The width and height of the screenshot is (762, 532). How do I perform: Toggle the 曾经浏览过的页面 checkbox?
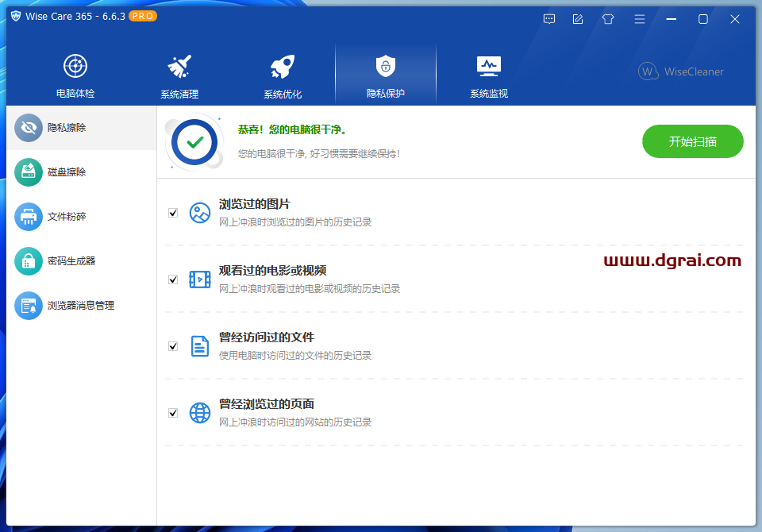pyautogui.click(x=173, y=413)
